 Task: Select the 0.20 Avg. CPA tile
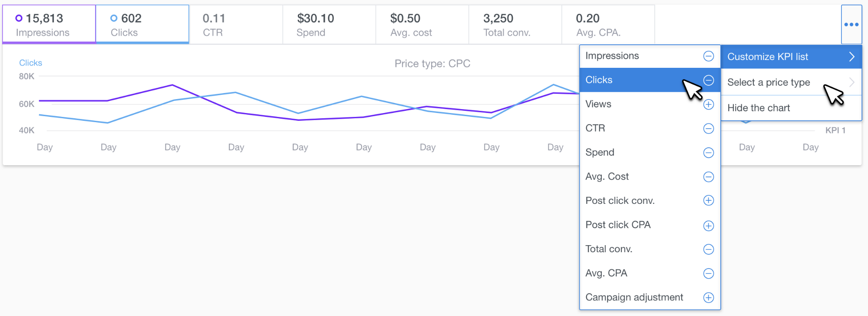[x=608, y=24]
